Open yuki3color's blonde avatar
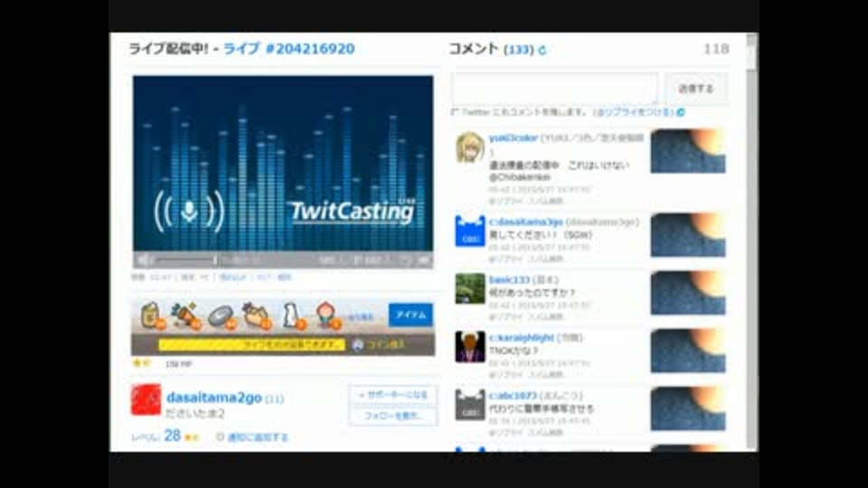868x488 pixels. (x=470, y=147)
